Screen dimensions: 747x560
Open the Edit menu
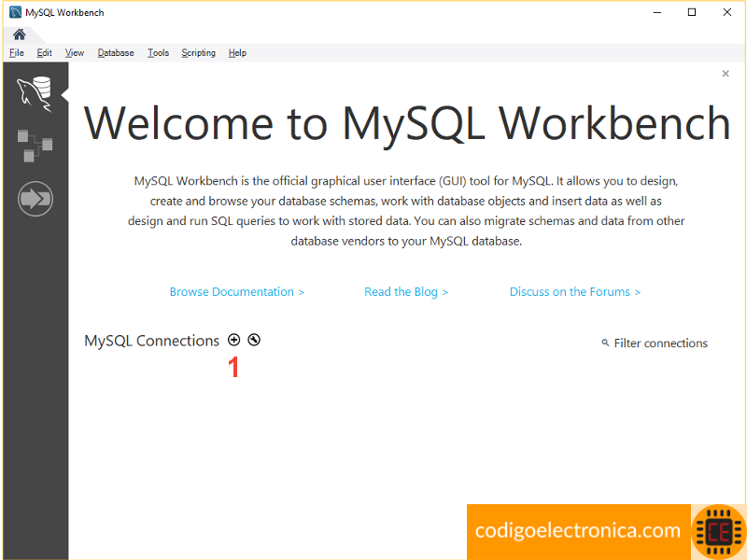[x=44, y=53]
